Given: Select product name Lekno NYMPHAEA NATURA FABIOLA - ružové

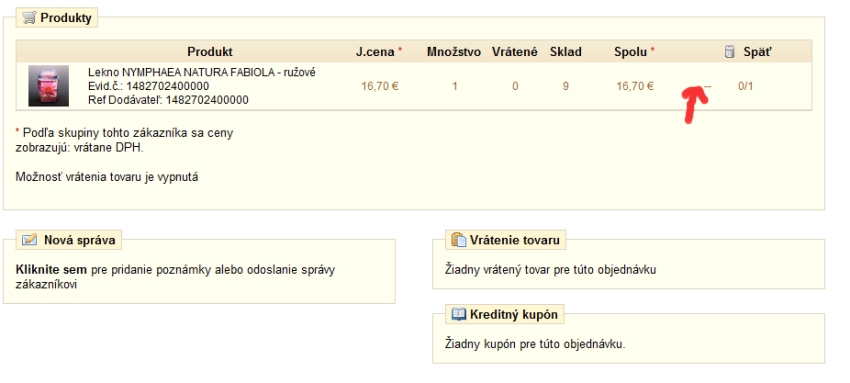Looking at the screenshot, I should tap(202, 72).
